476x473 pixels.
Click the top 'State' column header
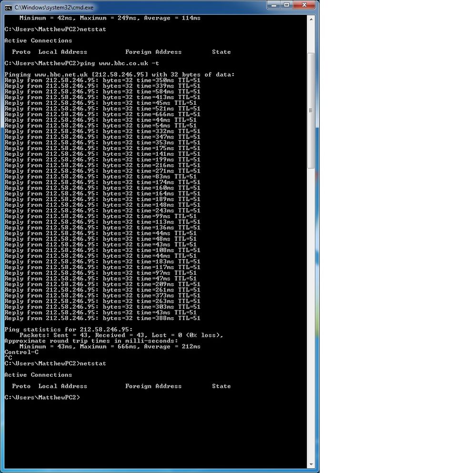tap(221, 52)
